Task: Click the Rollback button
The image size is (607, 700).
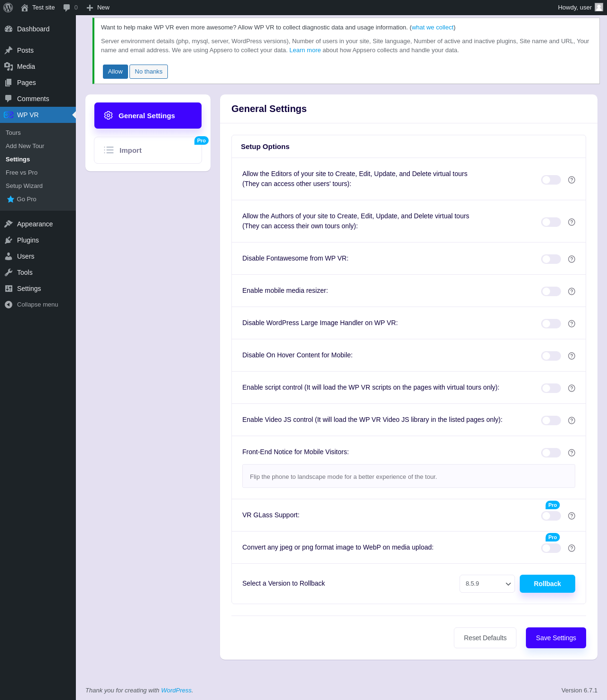Action: click(547, 584)
